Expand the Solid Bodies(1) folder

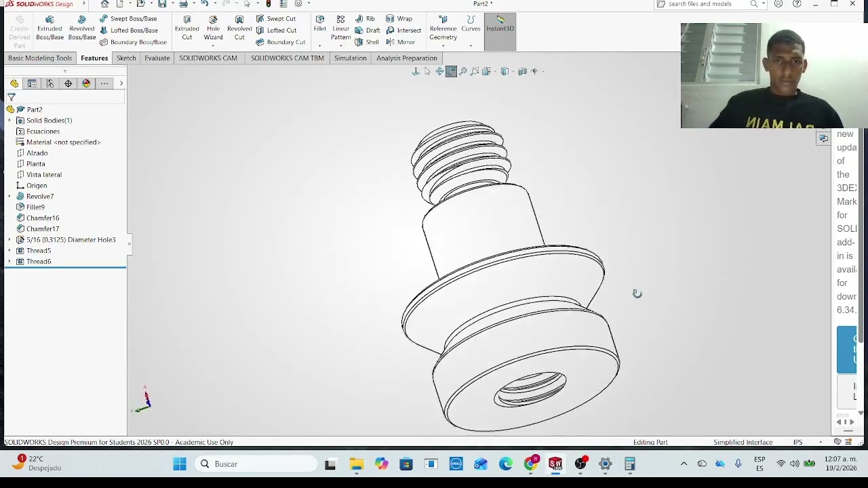[x=9, y=121]
